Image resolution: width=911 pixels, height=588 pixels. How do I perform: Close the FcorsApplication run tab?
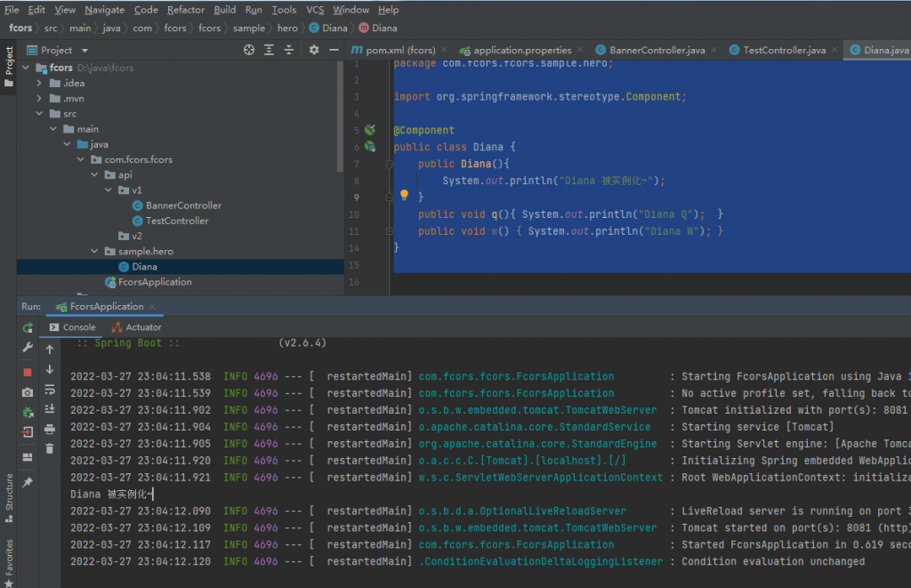coord(152,306)
